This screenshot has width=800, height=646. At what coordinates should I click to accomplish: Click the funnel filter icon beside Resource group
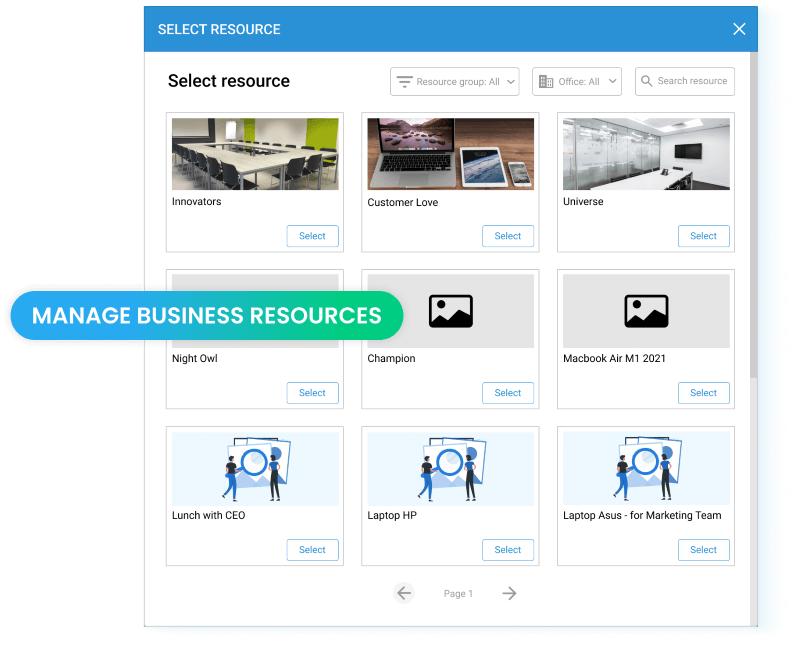coord(404,81)
